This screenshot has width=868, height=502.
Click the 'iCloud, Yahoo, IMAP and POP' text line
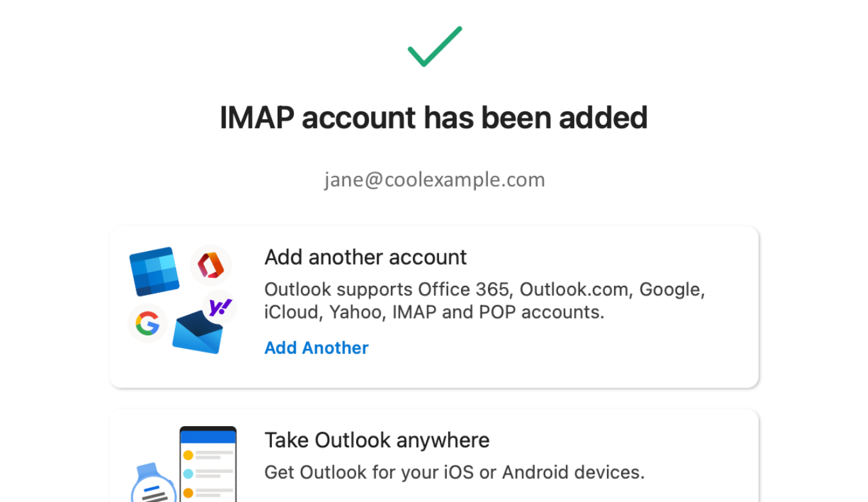[434, 312]
